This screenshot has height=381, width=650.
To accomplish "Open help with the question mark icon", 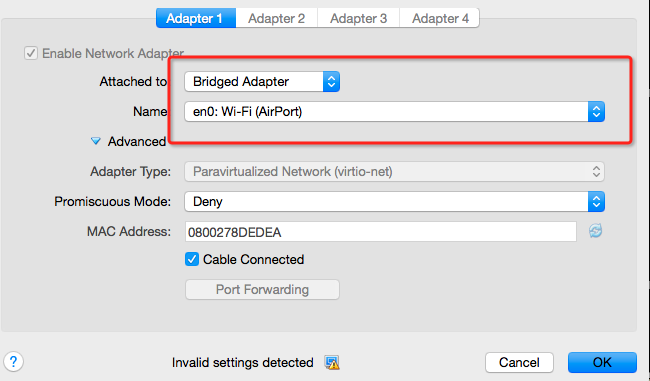I will [13, 362].
